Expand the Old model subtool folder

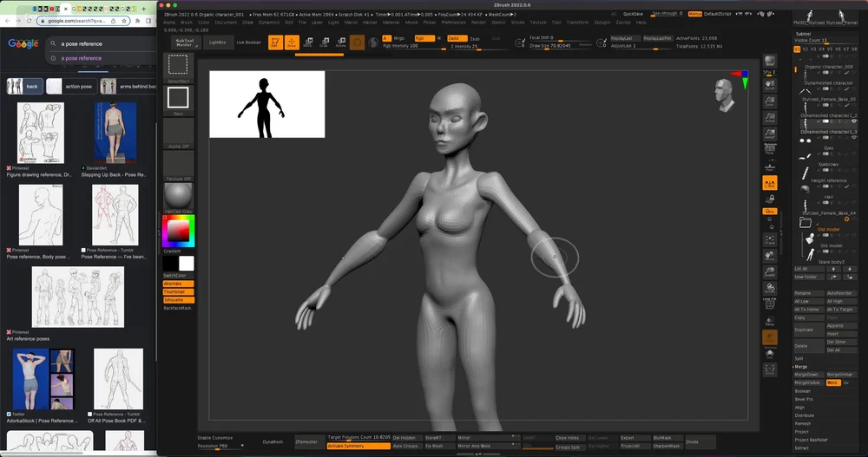tap(806, 223)
